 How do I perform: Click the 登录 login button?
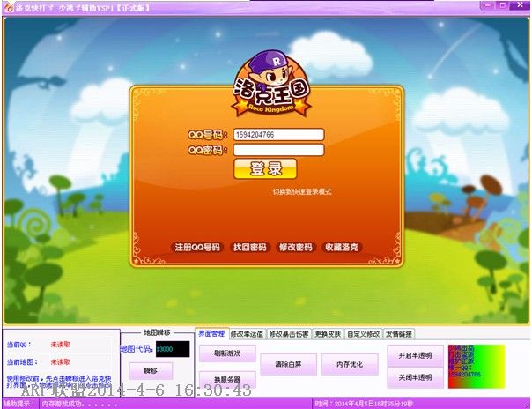(x=265, y=168)
